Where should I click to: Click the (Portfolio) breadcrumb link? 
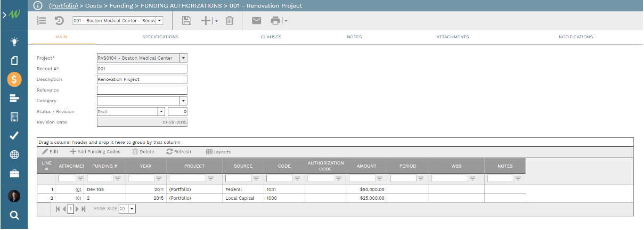coord(64,6)
